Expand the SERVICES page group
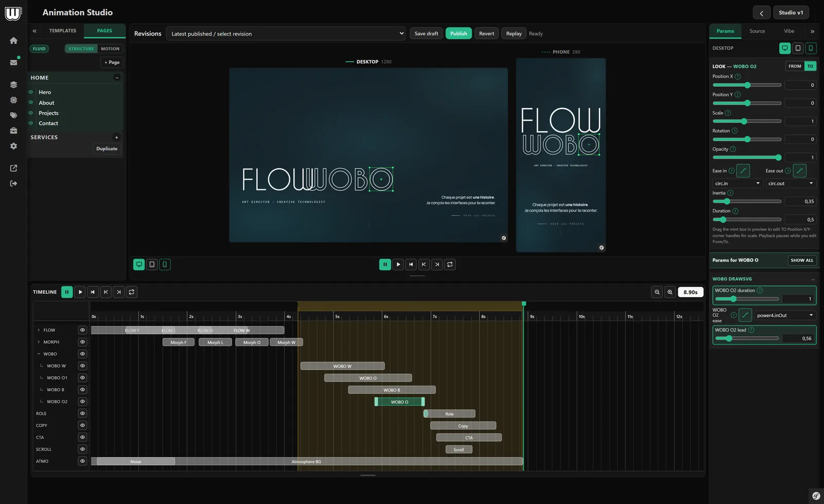The image size is (824, 504). pyautogui.click(x=117, y=137)
